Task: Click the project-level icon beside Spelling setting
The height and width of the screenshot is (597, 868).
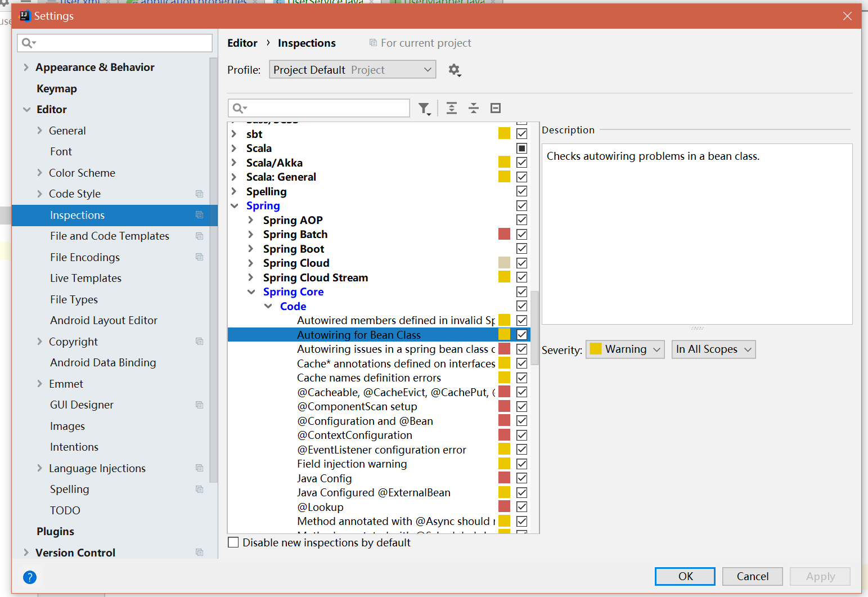Action: pos(199,489)
